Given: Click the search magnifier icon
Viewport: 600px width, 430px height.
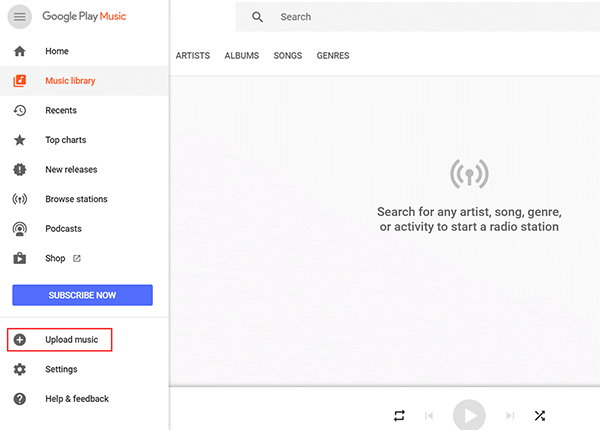Looking at the screenshot, I should 257,17.
